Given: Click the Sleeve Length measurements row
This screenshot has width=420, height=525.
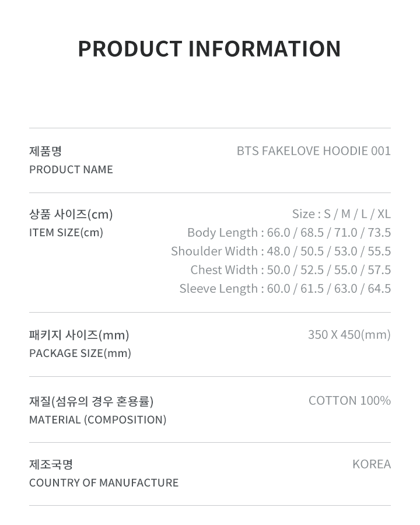Looking at the screenshot, I should tap(285, 289).
